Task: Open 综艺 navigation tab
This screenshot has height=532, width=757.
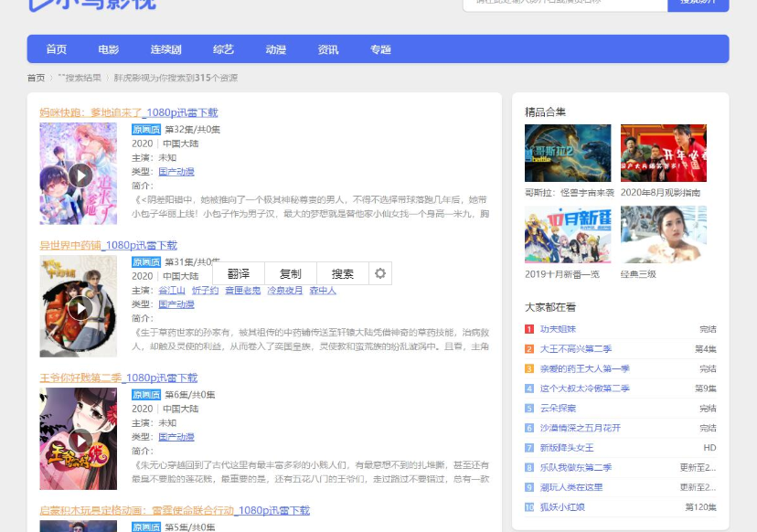Action: pyautogui.click(x=223, y=49)
